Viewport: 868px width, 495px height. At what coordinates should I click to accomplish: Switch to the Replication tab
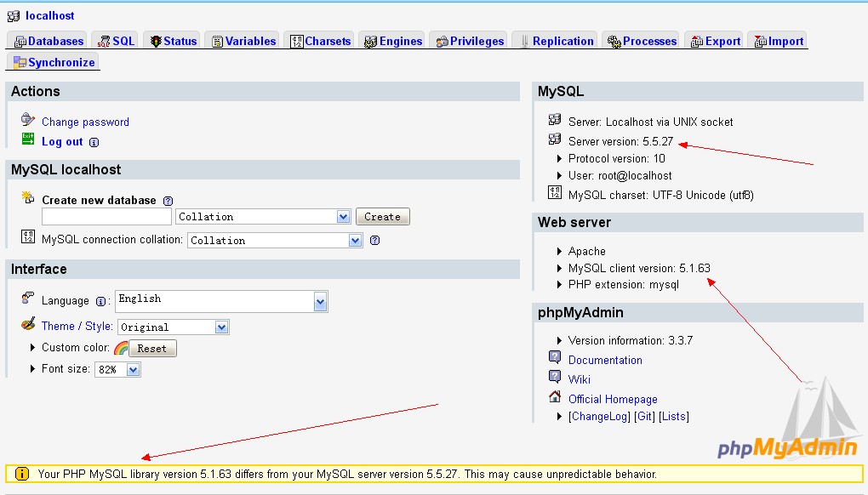(556, 41)
